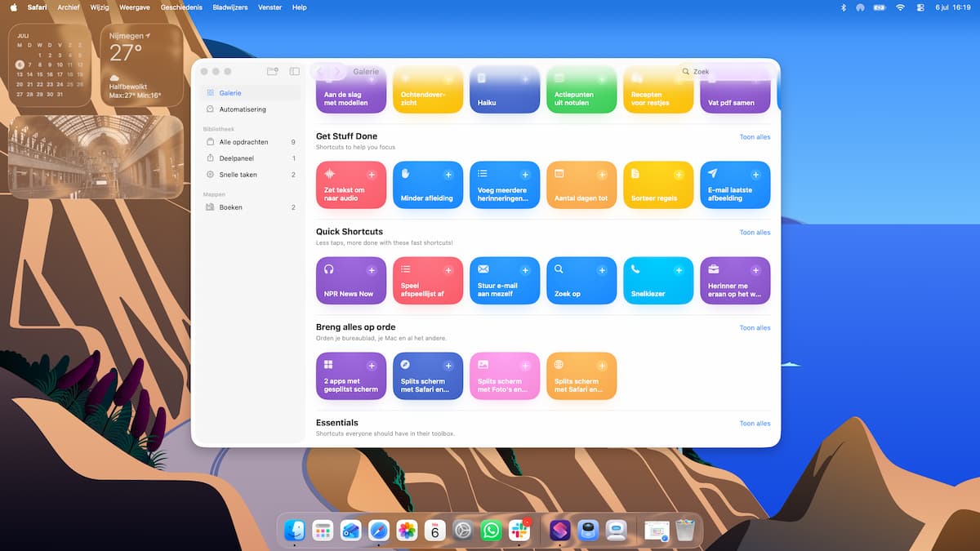Open the Control Center icon in menu bar
This screenshot has height=551, width=980.
click(x=920, y=7)
